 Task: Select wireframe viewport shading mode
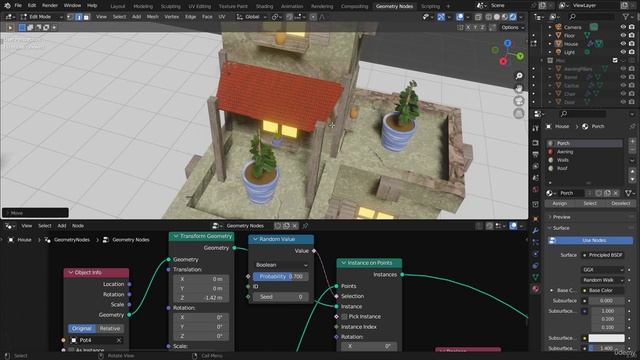489,17
